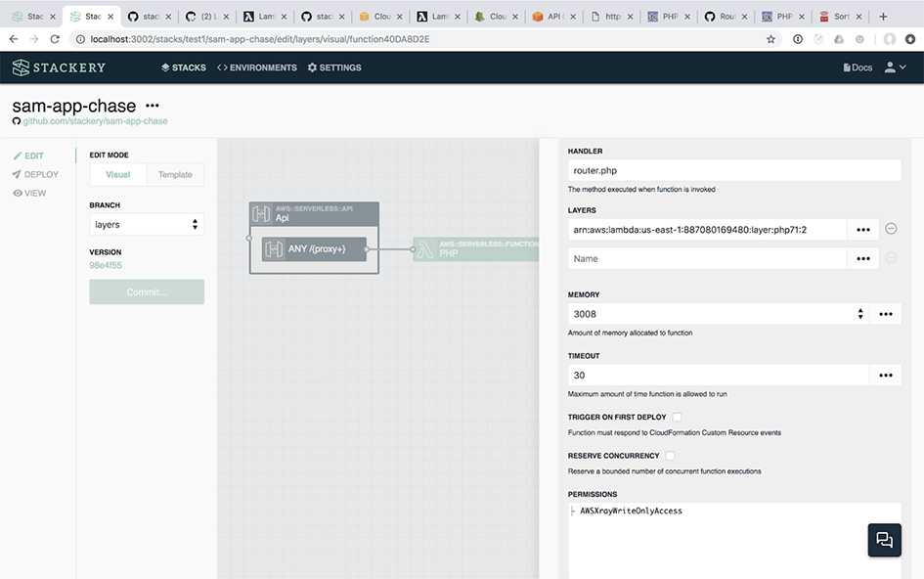This screenshot has width=924, height=579.
Task: Select Deploy in the left sidebar
Action: click(x=35, y=174)
